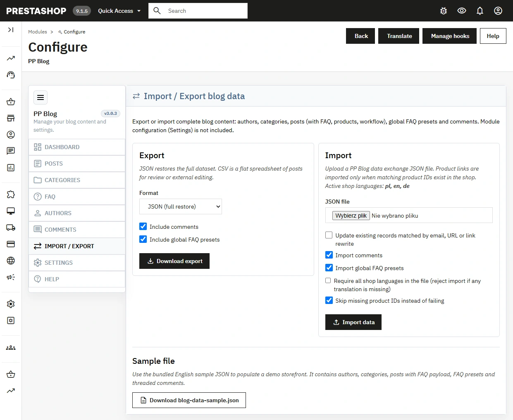Uncheck Include global FAQ presets

(143, 239)
